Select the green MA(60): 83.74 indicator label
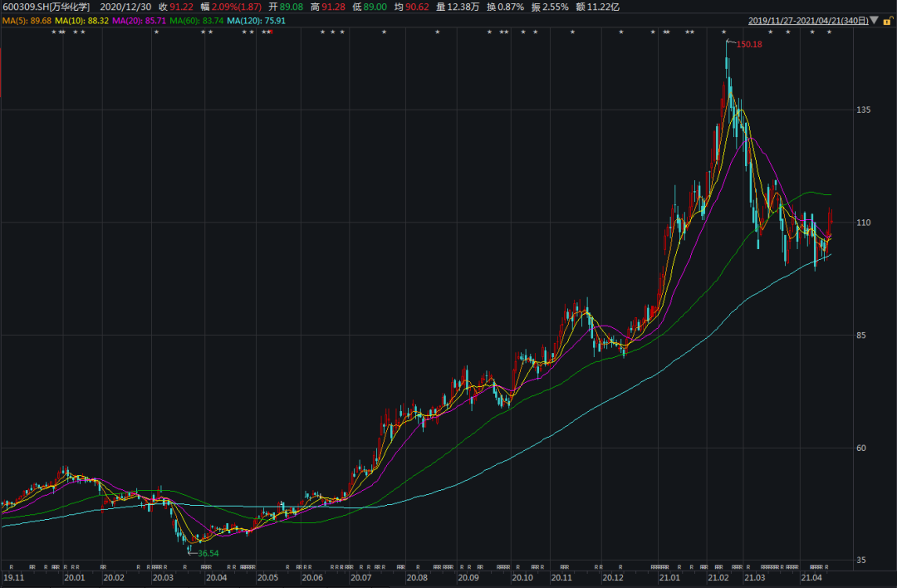Screen dimensions: 897x588 click(x=196, y=21)
